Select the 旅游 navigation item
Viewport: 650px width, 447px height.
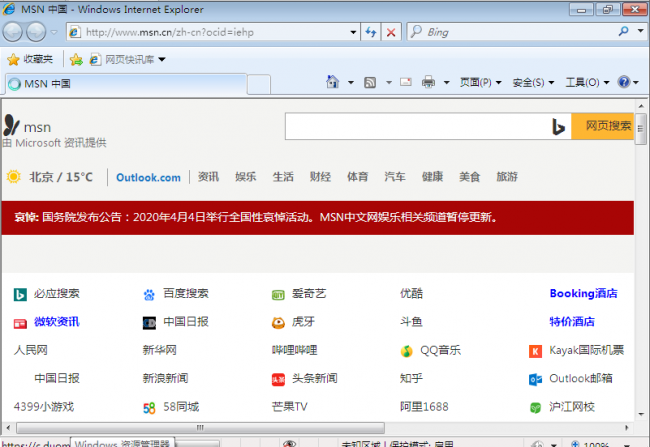pos(507,177)
